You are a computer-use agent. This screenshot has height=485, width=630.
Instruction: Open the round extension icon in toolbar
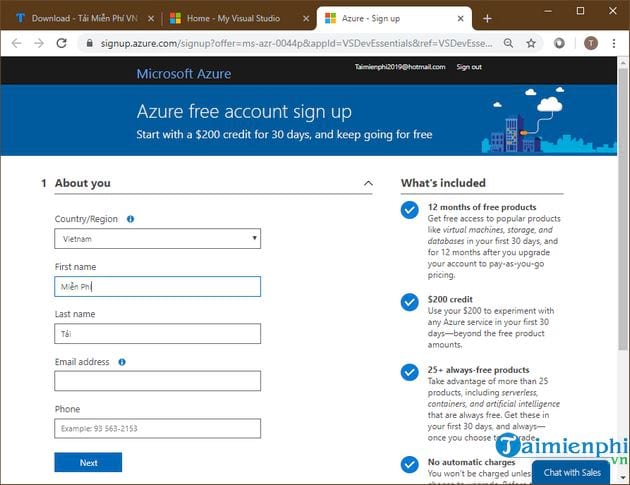click(559, 43)
